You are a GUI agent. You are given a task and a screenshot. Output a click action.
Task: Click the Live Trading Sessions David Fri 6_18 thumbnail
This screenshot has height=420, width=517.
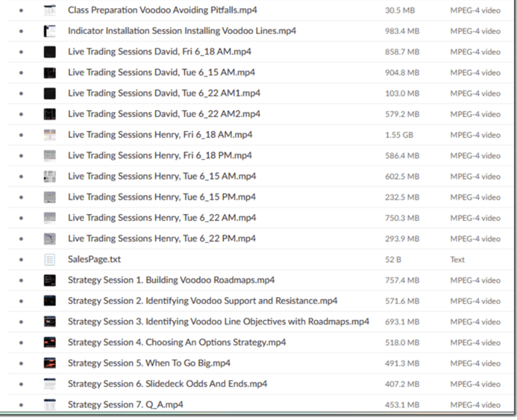49,51
